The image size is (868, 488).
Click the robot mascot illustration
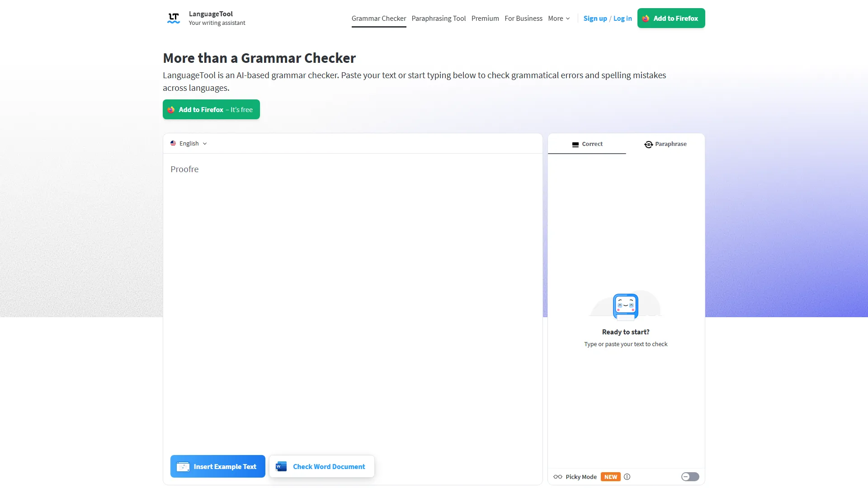(x=626, y=306)
